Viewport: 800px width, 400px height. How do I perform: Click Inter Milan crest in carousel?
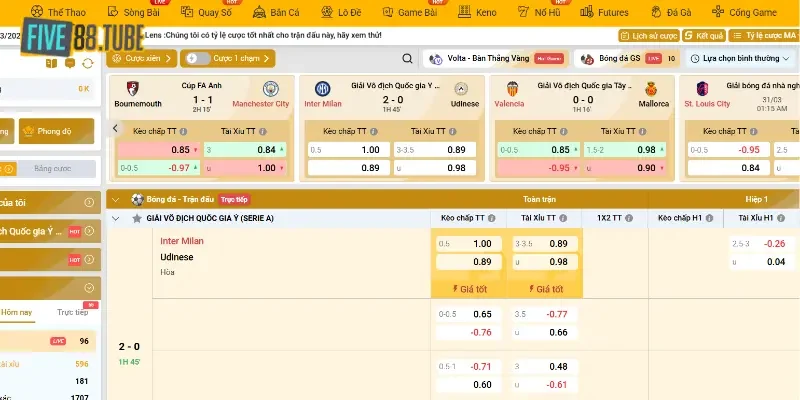pos(322,89)
